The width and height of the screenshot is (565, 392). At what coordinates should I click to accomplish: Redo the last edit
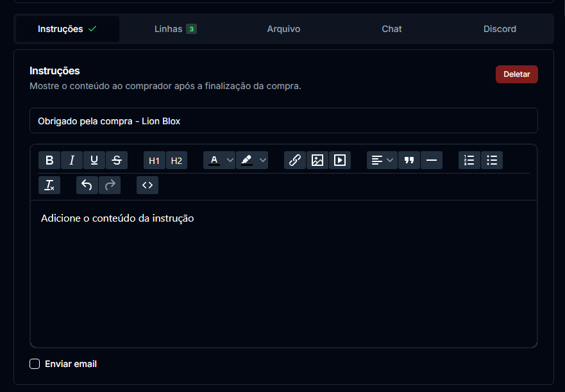[110, 185]
